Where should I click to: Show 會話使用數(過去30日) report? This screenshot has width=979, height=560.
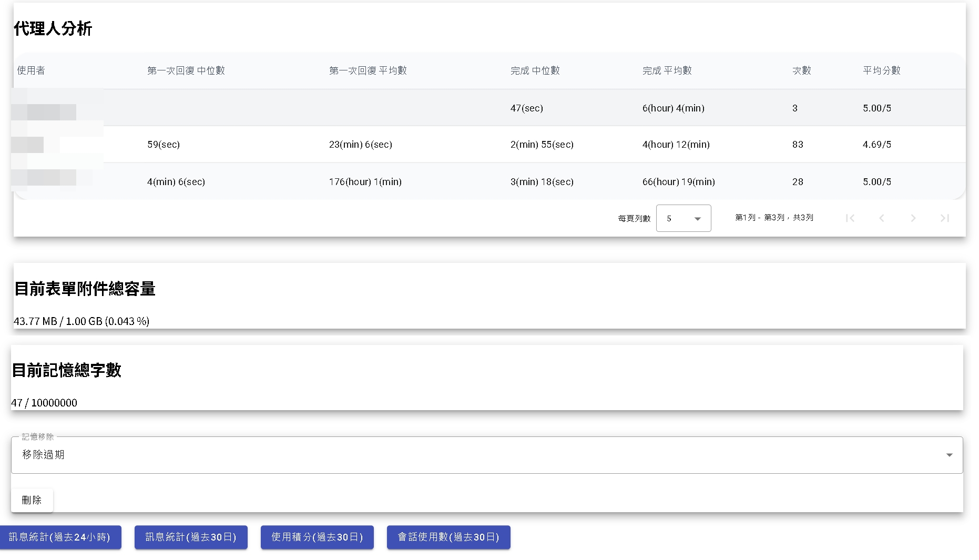pyautogui.click(x=448, y=537)
